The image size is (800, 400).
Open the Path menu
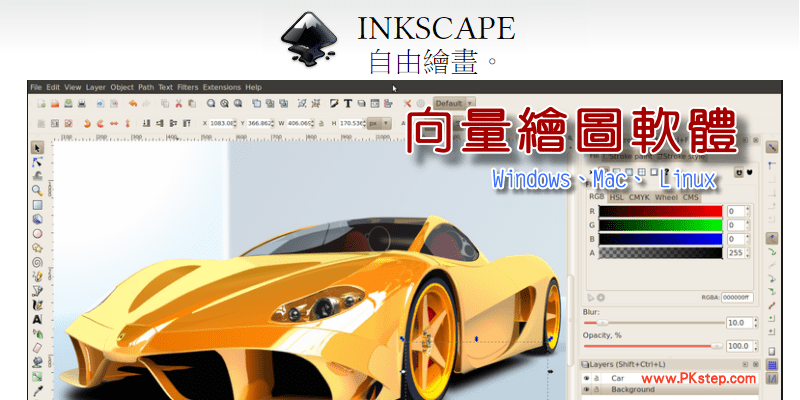pos(146,87)
